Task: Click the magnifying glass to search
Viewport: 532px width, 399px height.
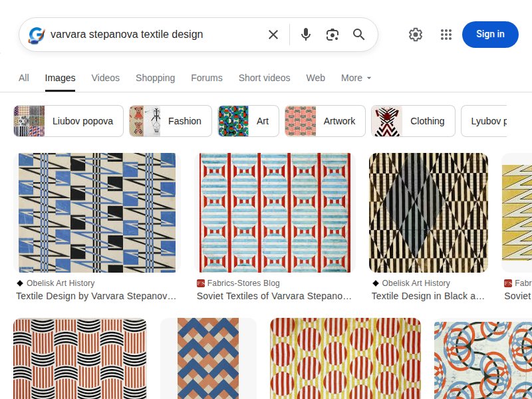Action: 358,34
